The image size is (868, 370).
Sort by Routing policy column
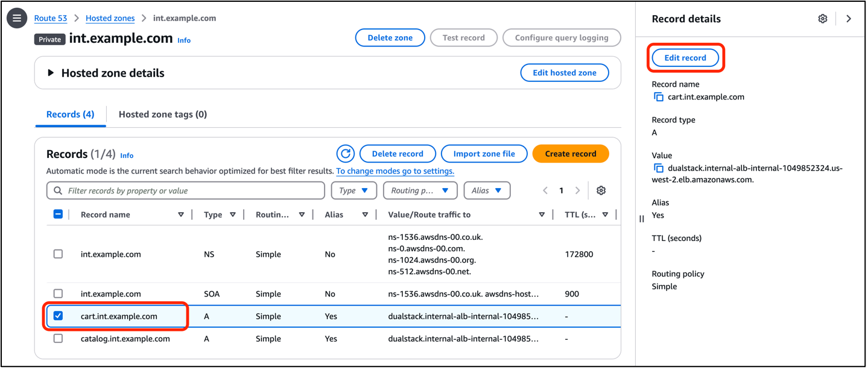click(302, 215)
